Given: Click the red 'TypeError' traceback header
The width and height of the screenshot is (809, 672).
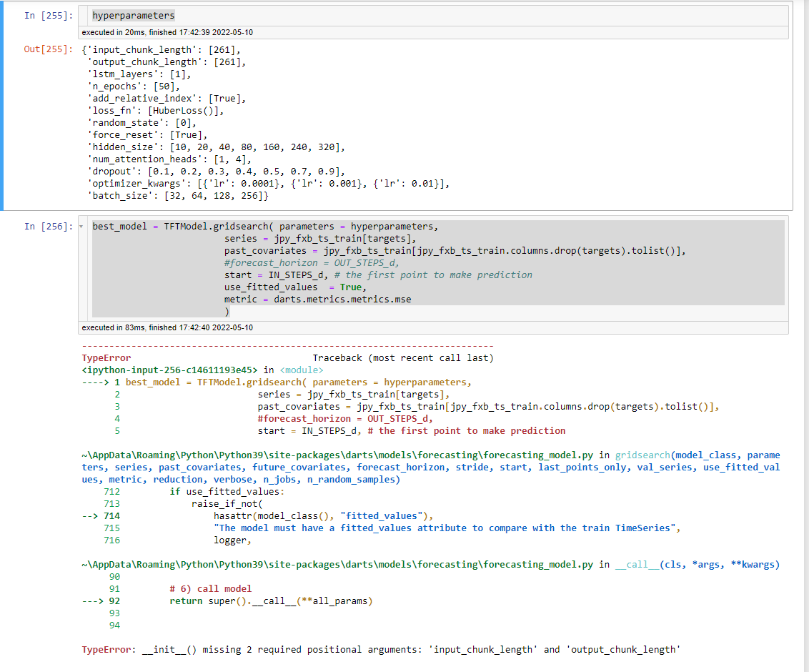Looking at the screenshot, I should coord(106,357).
